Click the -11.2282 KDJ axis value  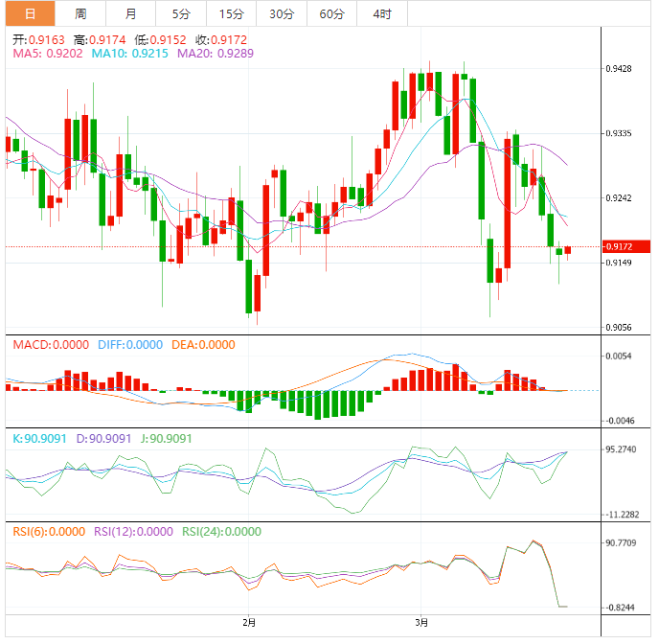pos(622,515)
